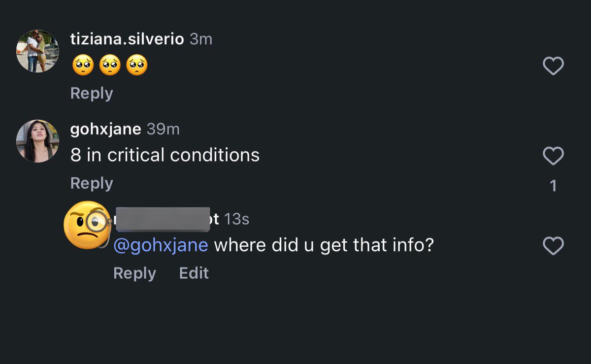Viewport: 591px width, 364px height.
Task: Reply to tiziana.silverio's comment
Action: [x=92, y=93]
